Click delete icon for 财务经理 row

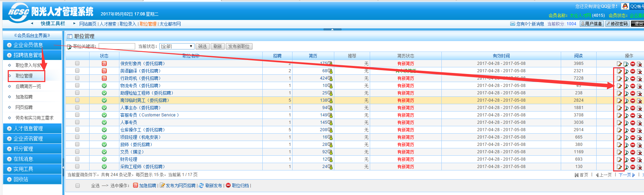coord(639,160)
